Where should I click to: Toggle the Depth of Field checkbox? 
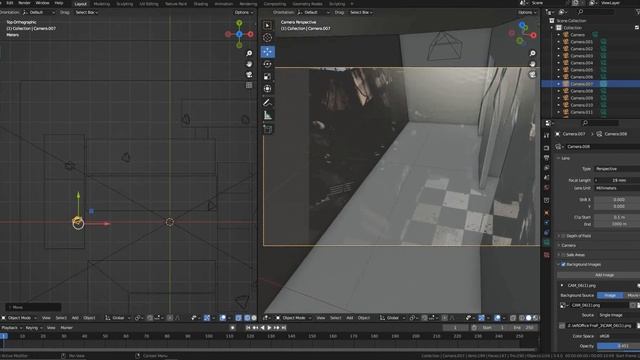click(563, 236)
